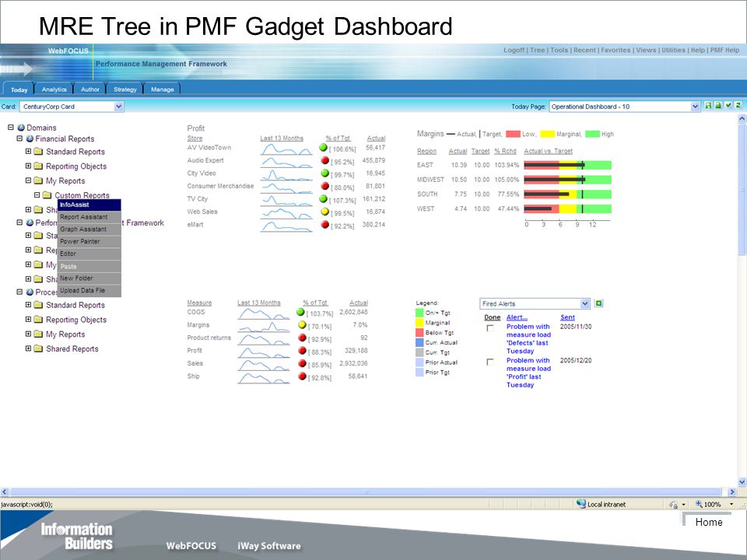Switch to the Analytics tab
This screenshot has height=560, width=747.
[54, 89]
